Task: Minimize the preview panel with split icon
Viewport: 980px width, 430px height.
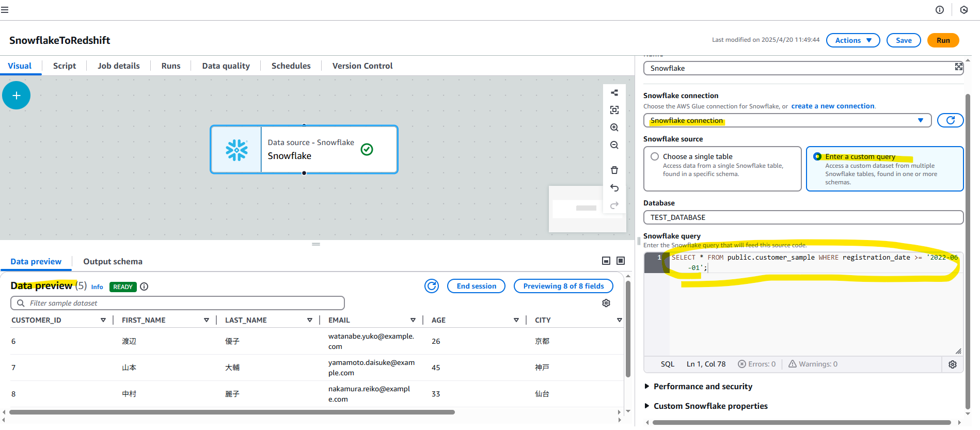Action: [606, 261]
